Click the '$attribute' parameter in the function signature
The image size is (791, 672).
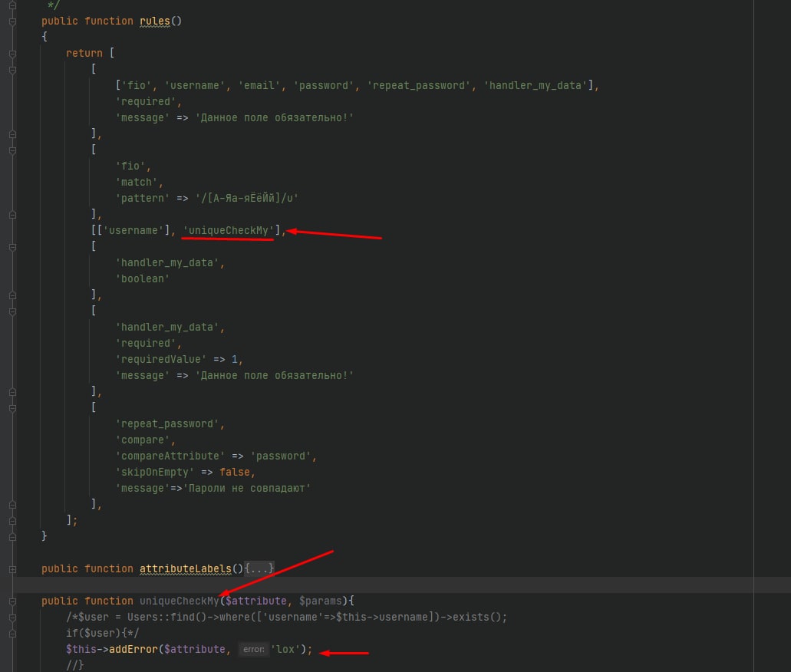256,601
